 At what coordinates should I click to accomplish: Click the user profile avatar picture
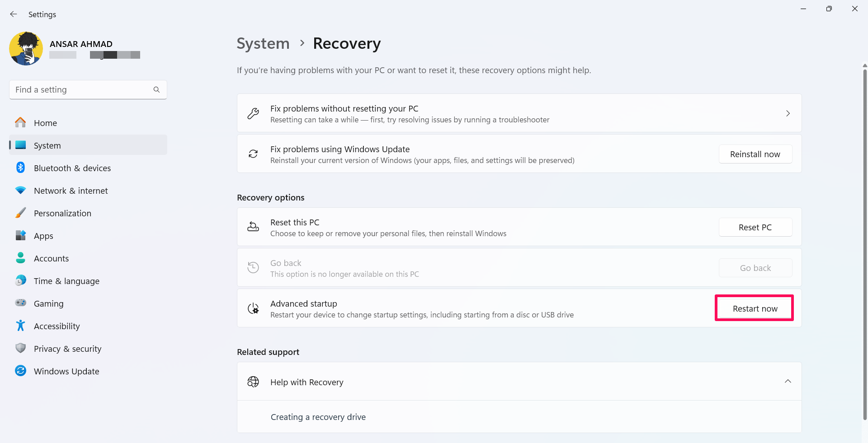pos(26,49)
